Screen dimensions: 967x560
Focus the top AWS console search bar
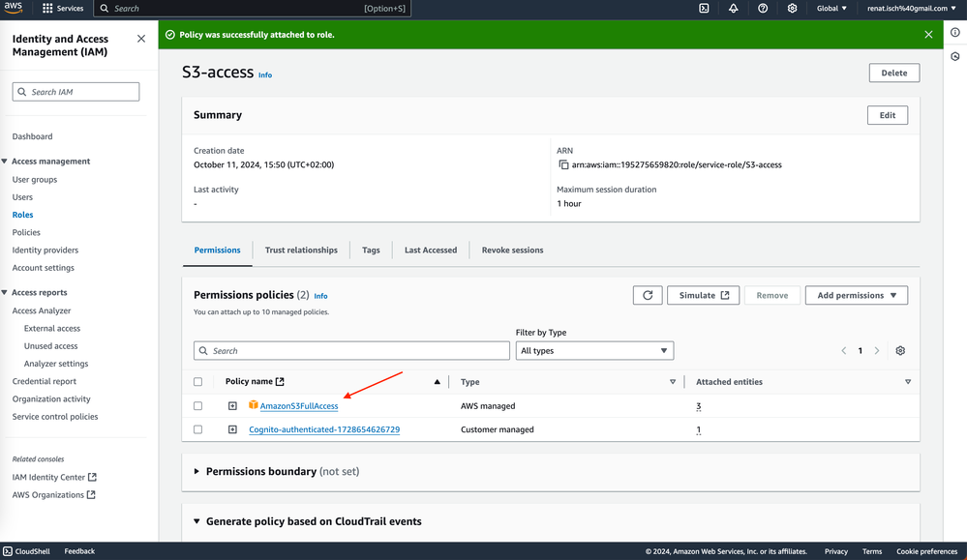252,8
